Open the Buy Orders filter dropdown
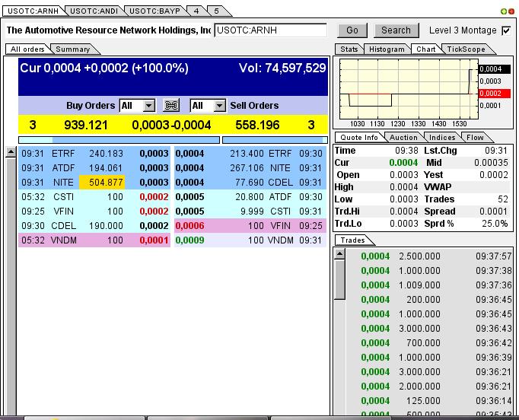The height and width of the screenshot is (420, 519). tap(148, 106)
